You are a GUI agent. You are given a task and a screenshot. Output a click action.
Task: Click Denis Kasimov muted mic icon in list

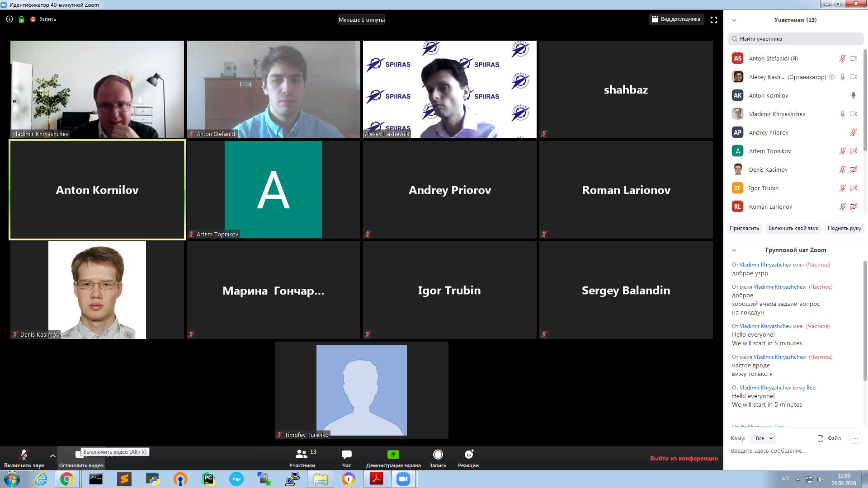click(843, 169)
